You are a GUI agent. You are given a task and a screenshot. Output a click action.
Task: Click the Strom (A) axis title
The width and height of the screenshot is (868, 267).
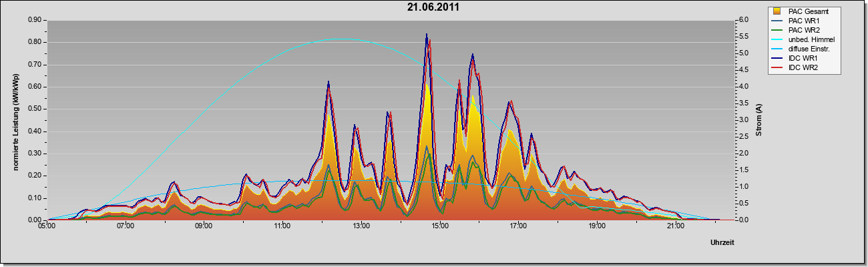[x=758, y=120]
